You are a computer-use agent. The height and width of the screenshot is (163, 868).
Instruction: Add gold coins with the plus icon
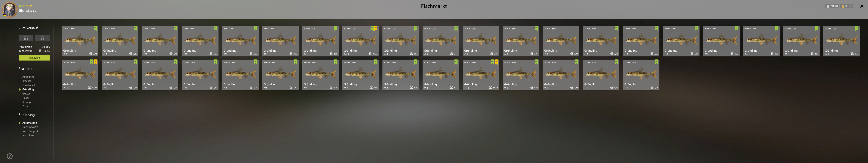pos(851,6)
